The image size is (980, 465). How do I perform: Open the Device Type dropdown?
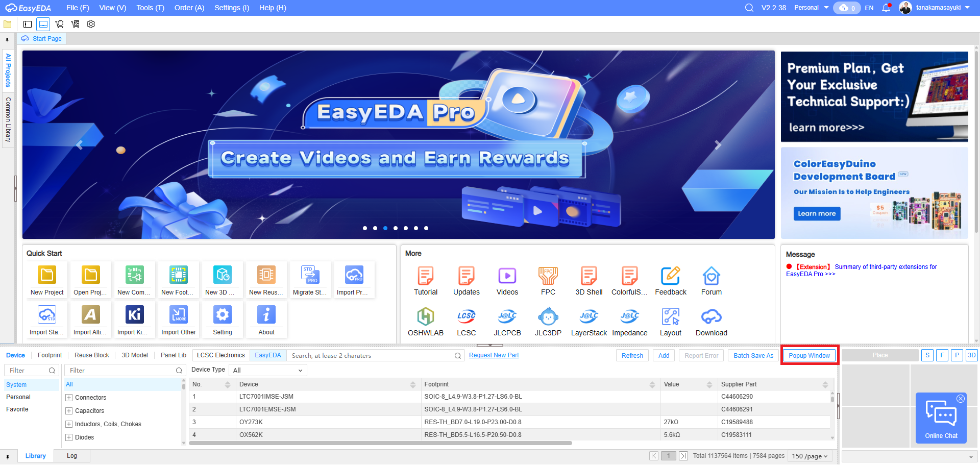[x=267, y=370]
